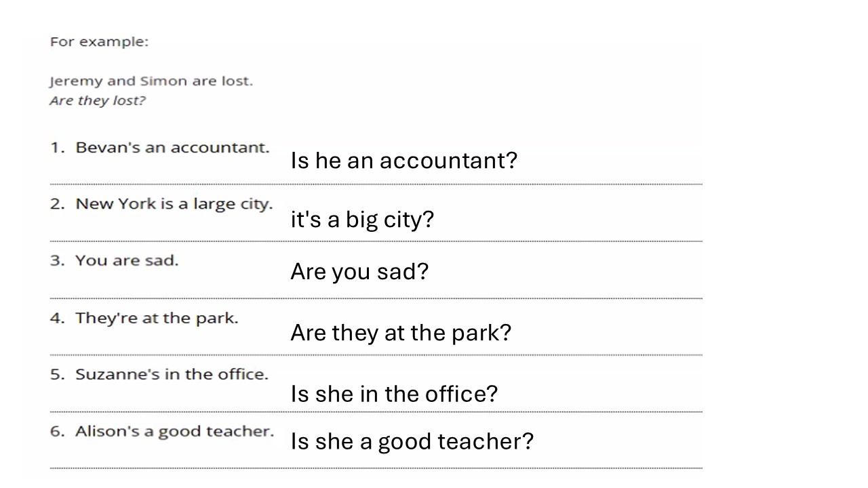Click the prompt "New York is a large city."
This screenshot has width=868, height=488.
[174, 204]
